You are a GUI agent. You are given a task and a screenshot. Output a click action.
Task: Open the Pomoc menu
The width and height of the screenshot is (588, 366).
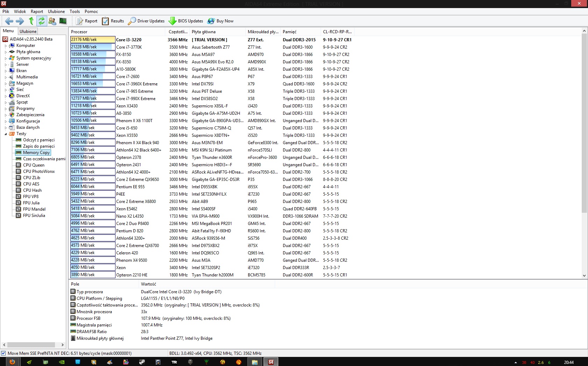tap(91, 12)
